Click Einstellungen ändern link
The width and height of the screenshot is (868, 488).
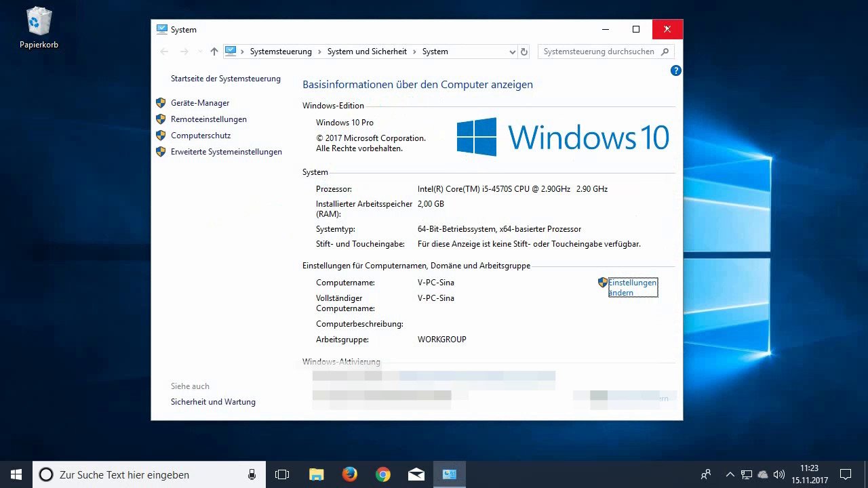[633, 287]
